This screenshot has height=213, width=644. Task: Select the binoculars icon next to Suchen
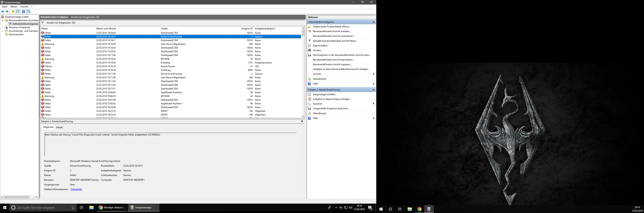[310, 50]
